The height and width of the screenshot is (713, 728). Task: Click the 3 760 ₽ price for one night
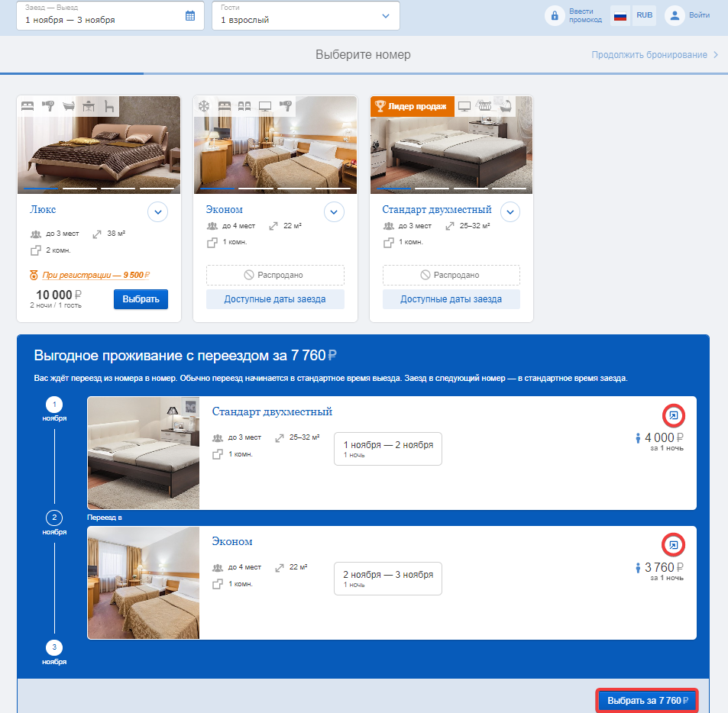point(664,567)
